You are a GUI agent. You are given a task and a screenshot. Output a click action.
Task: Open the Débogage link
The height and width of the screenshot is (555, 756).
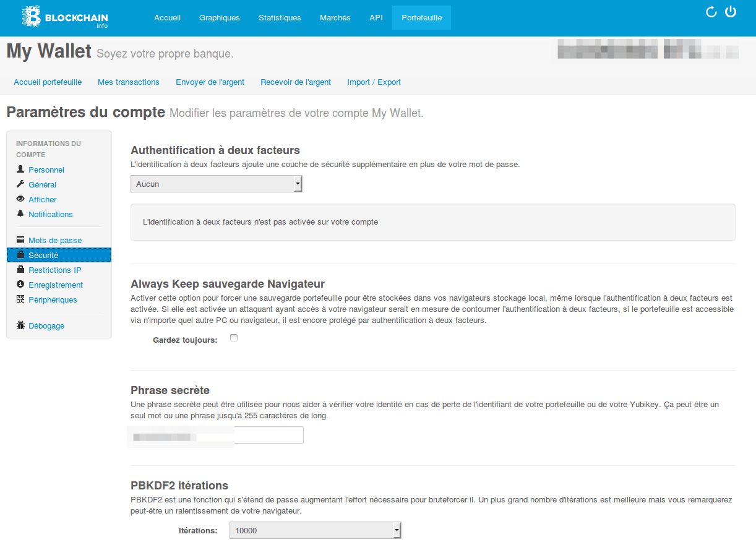click(x=46, y=325)
